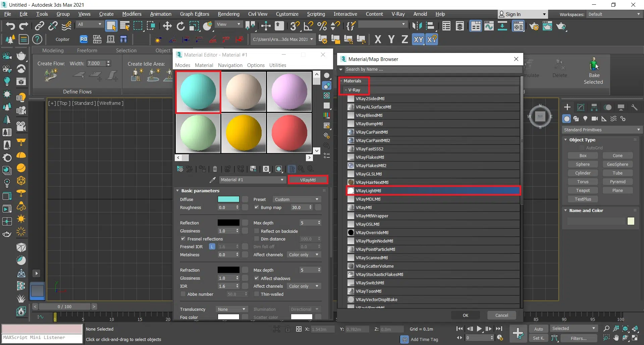Pick material from object eyedropper
The image size is (644, 345).
[212, 180]
